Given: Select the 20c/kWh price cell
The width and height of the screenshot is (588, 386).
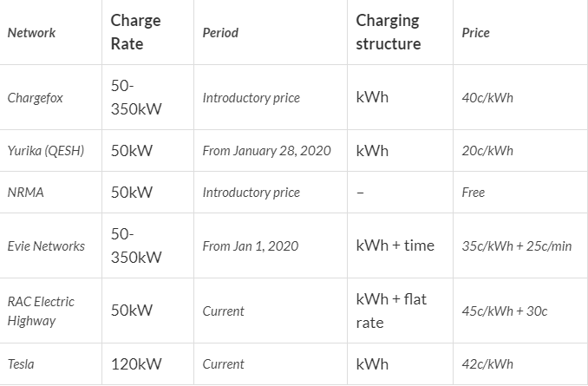Looking at the screenshot, I should pyautogui.click(x=487, y=151).
